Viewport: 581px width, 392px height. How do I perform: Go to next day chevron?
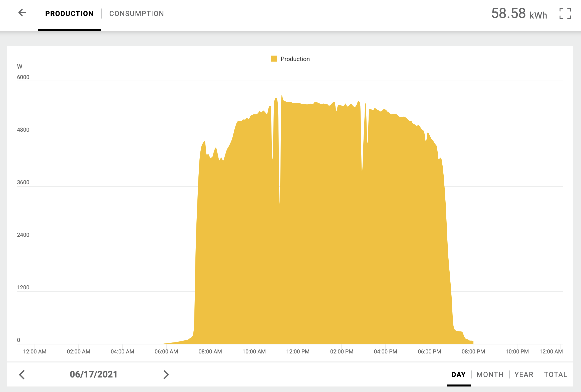click(166, 375)
